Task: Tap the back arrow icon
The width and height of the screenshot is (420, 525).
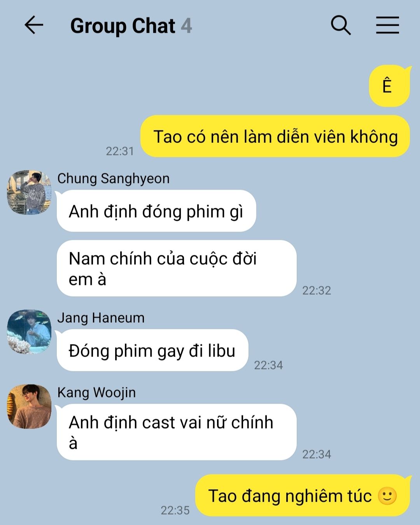Action: point(34,25)
